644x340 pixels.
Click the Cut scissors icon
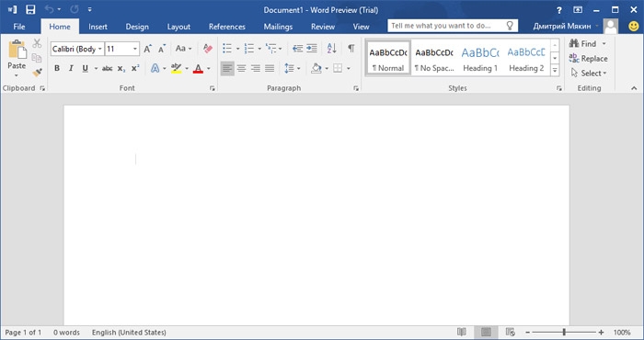[37, 43]
